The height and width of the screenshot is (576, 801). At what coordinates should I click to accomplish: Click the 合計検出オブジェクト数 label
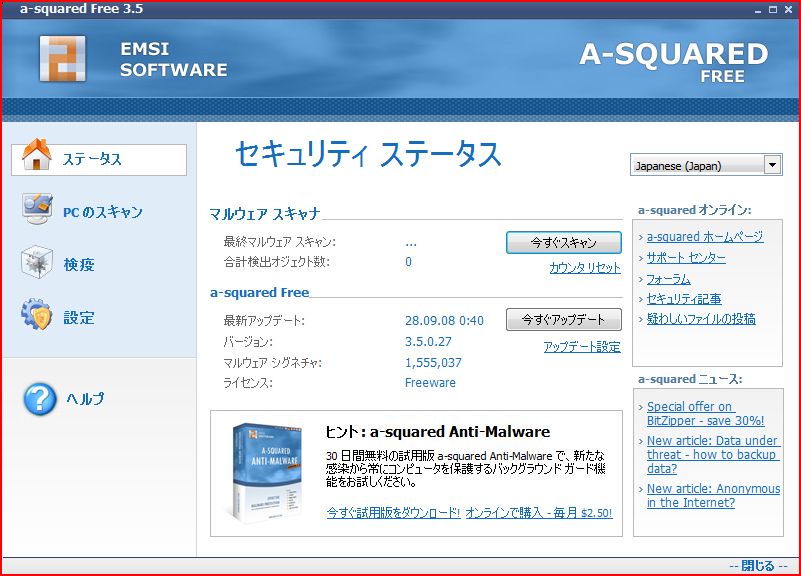pos(276,262)
